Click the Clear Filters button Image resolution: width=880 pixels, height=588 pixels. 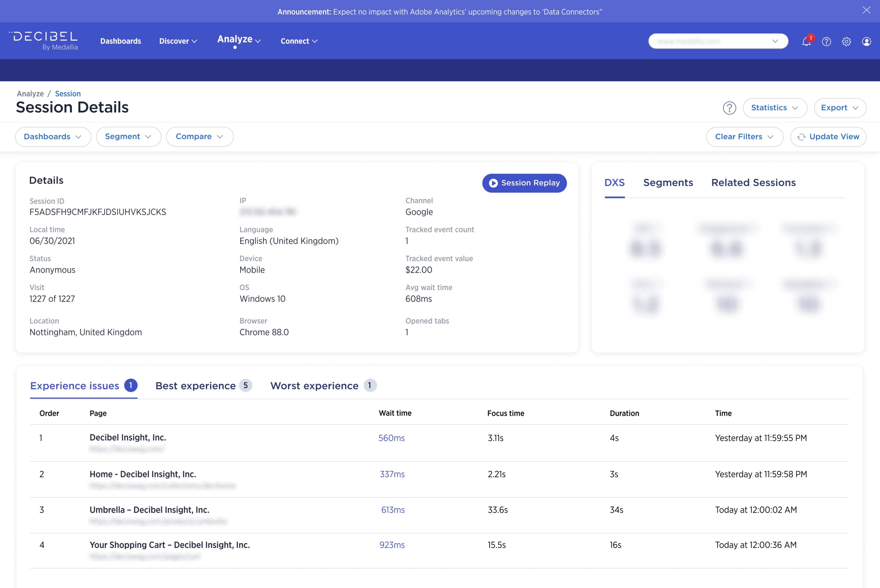(744, 136)
